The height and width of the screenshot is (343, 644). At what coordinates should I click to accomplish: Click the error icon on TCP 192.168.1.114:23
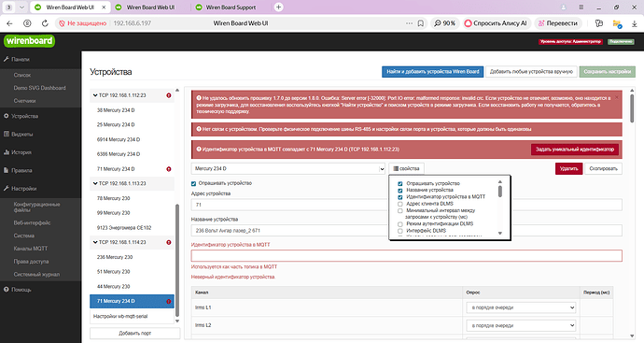(x=168, y=242)
